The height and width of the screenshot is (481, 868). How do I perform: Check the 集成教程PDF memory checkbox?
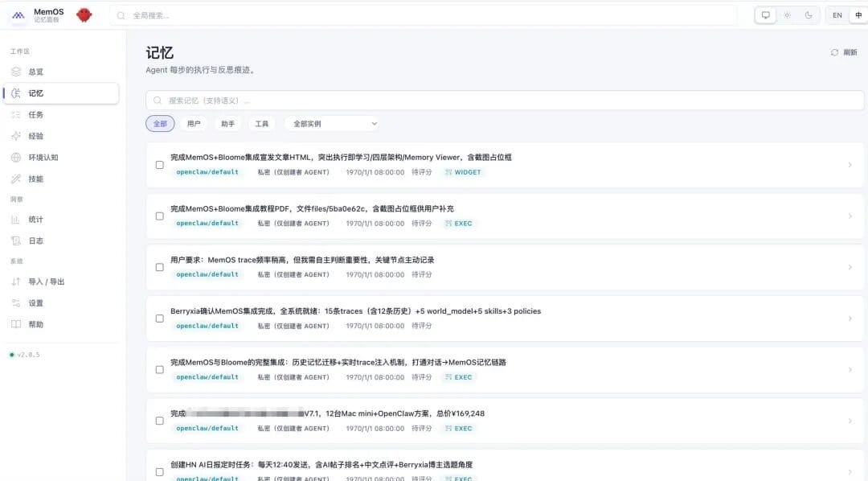click(159, 216)
